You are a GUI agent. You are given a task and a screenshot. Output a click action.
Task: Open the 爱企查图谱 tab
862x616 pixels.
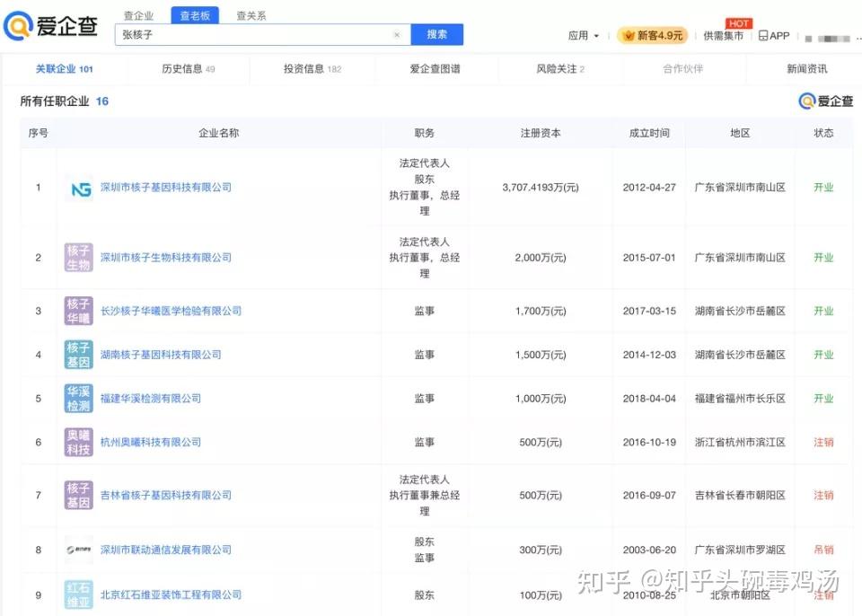click(x=435, y=69)
